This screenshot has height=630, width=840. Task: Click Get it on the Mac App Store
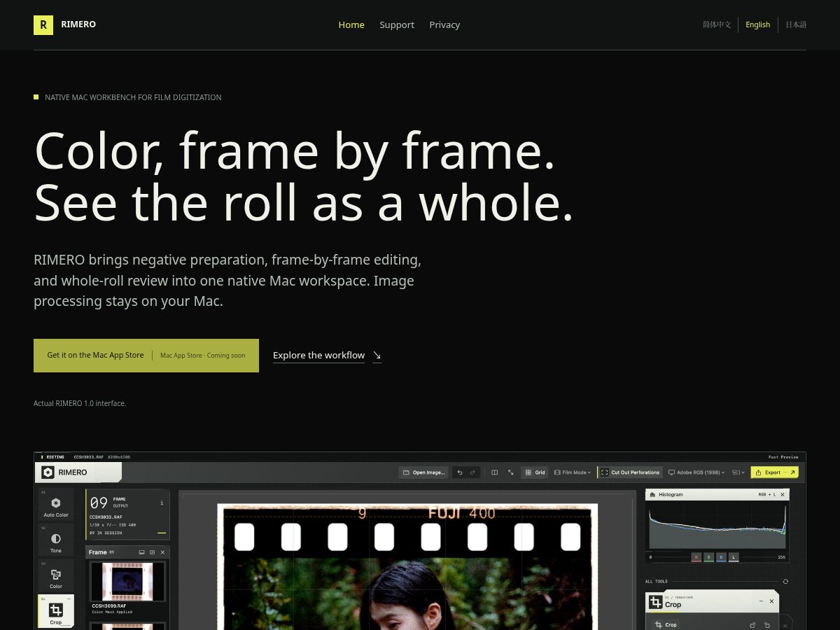(146, 356)
